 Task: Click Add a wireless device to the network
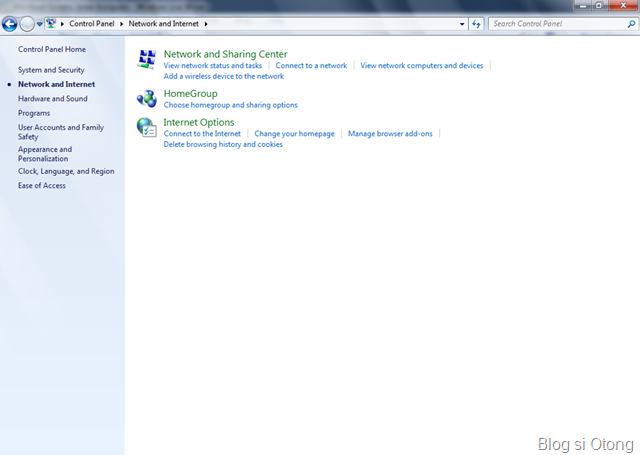tap(224, 76)
